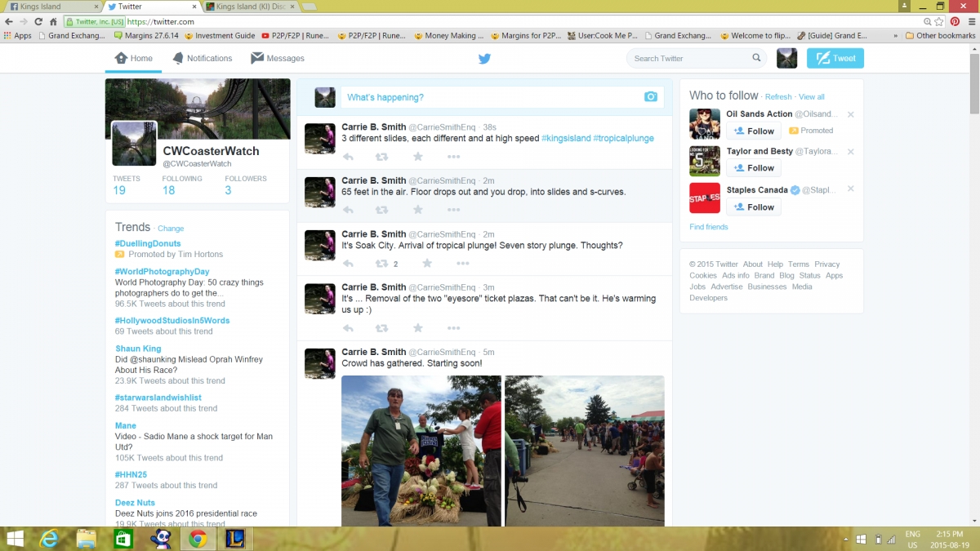Open the Pinterest extension icon in Chrome

(x=955, y=21)
